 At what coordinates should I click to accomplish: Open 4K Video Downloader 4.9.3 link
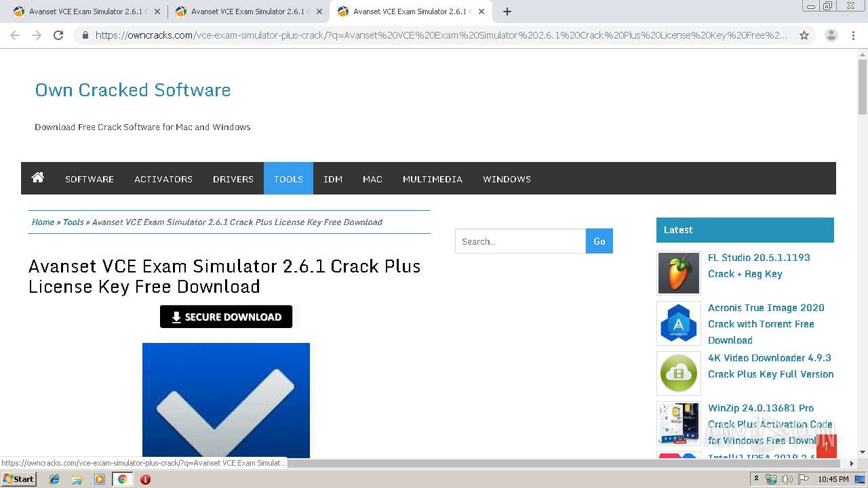pos(771,366)
